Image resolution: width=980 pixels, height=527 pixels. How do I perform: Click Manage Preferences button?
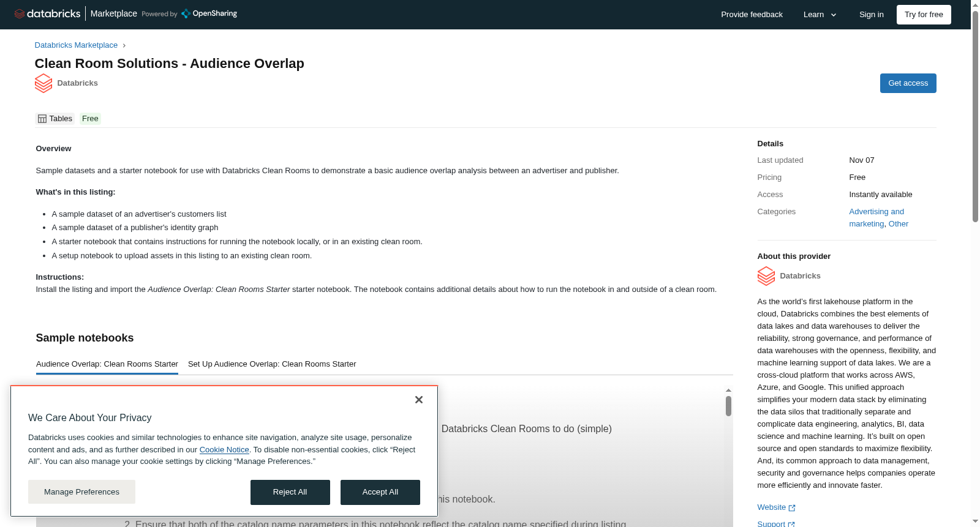tap(81, 492)
